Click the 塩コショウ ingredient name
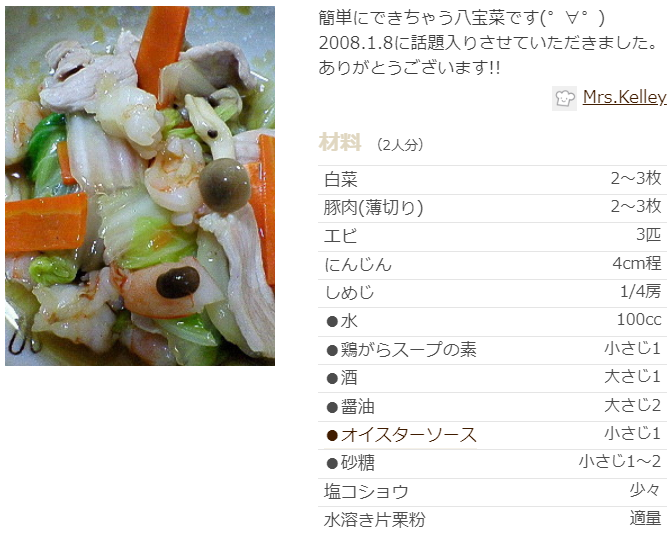667x534 pixels. tap(366, 492)
